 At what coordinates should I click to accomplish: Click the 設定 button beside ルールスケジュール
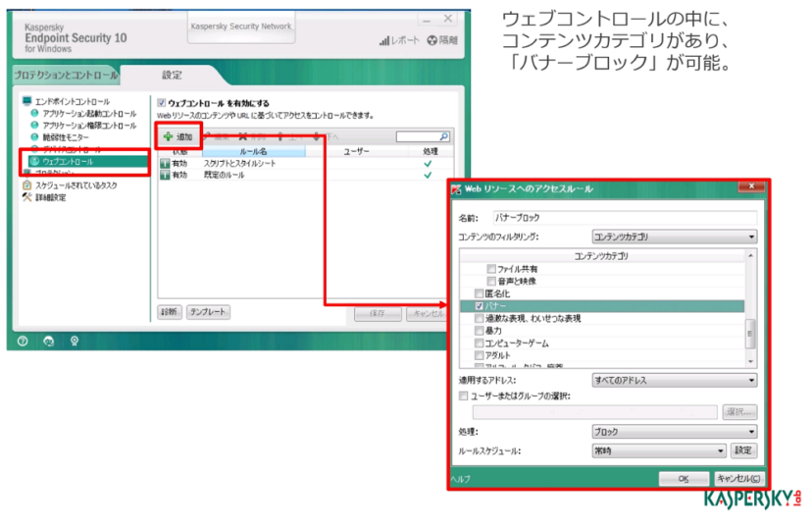(x=743, y=450)
